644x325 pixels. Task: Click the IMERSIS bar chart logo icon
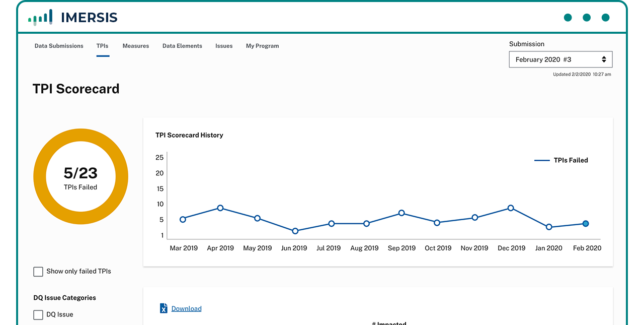point(40,18)
